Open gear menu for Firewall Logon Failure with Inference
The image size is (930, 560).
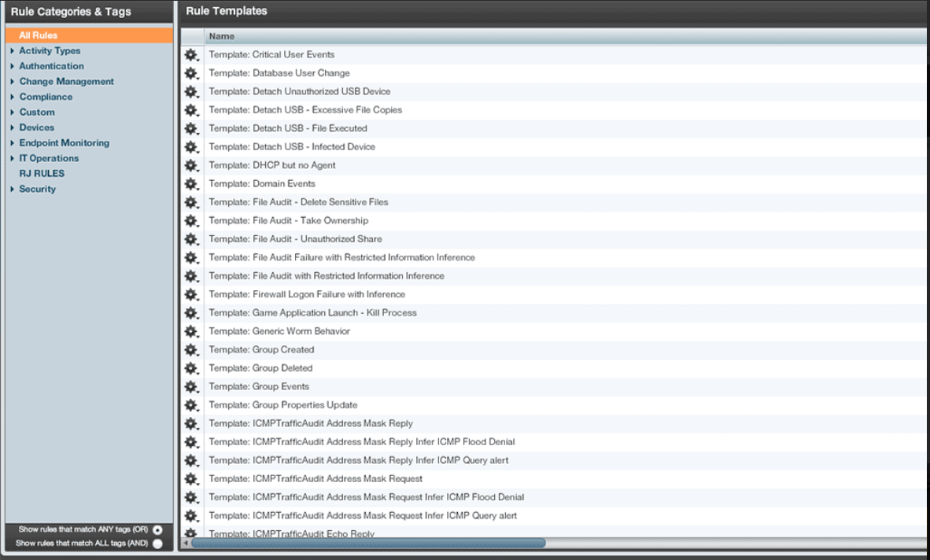[x=191, y=295]
